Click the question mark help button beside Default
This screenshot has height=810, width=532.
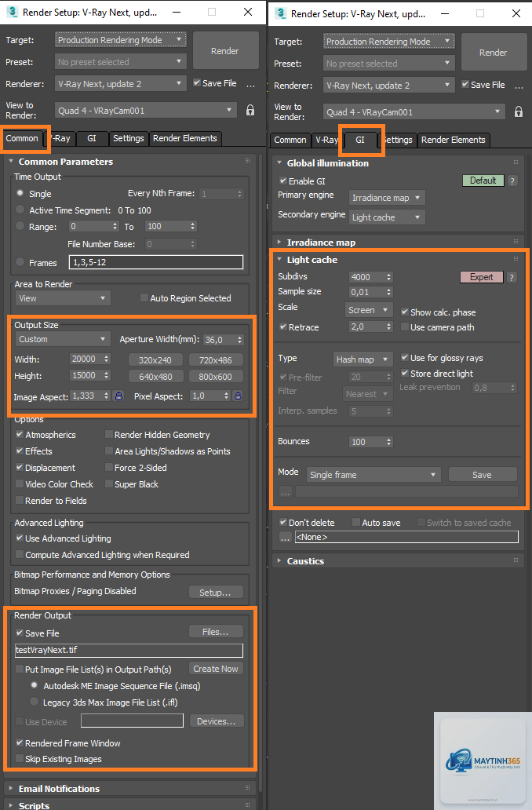tap(512, 181)
